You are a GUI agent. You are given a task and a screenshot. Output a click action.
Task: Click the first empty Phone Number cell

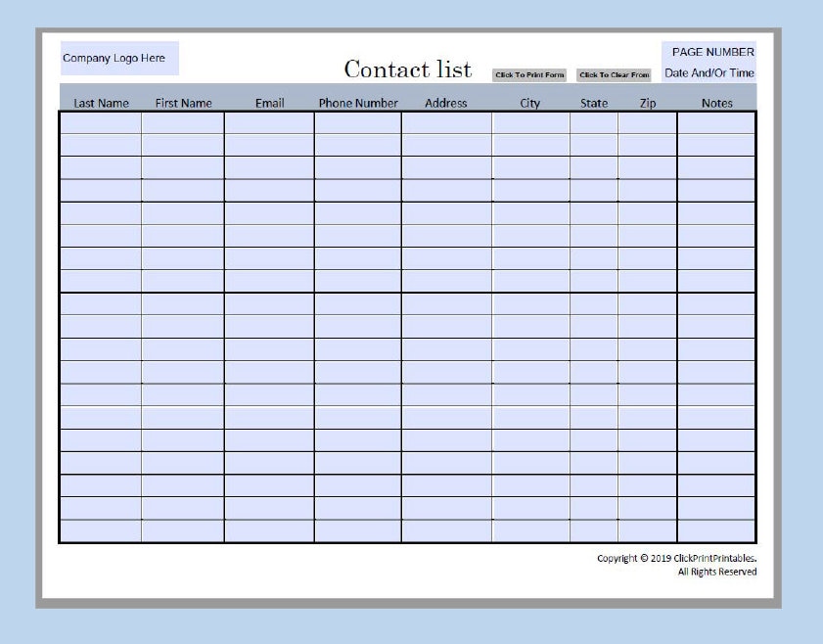(357, 122)
